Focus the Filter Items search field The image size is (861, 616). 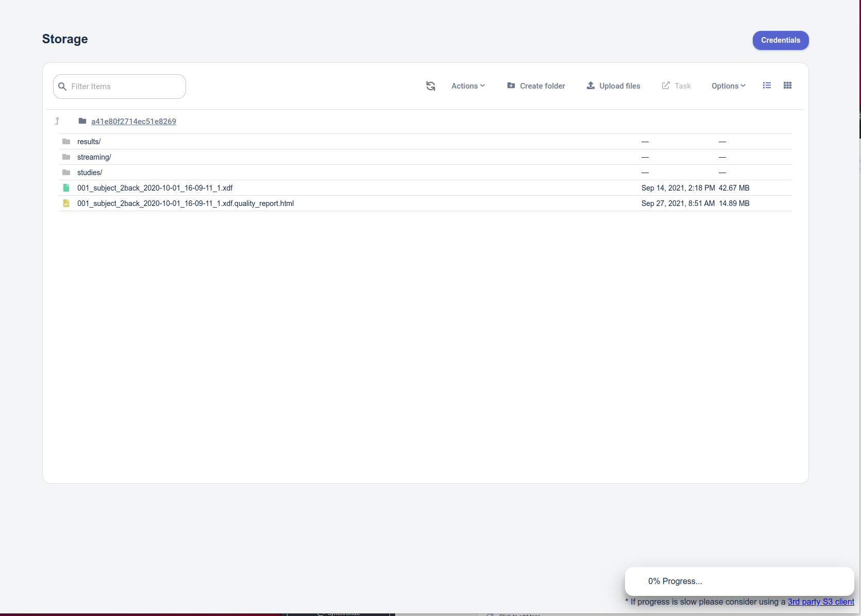click(120, 87)
